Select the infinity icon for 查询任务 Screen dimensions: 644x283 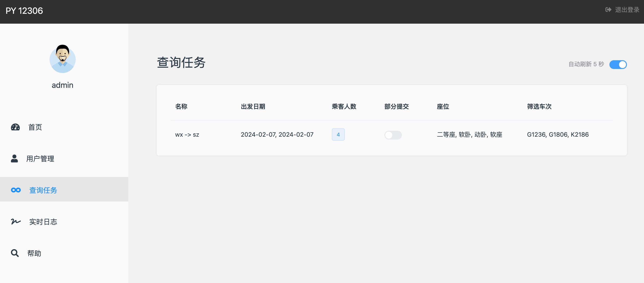[16, 190]
